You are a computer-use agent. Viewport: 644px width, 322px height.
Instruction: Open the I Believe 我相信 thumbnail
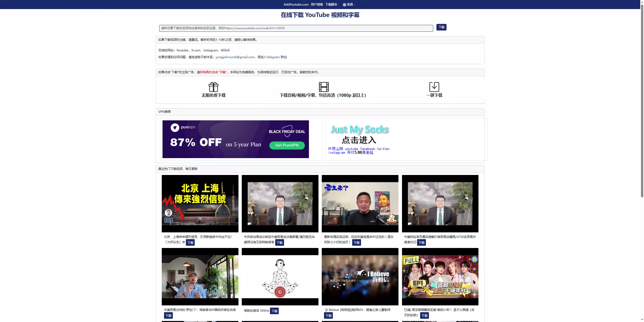[x=360, y=276]
